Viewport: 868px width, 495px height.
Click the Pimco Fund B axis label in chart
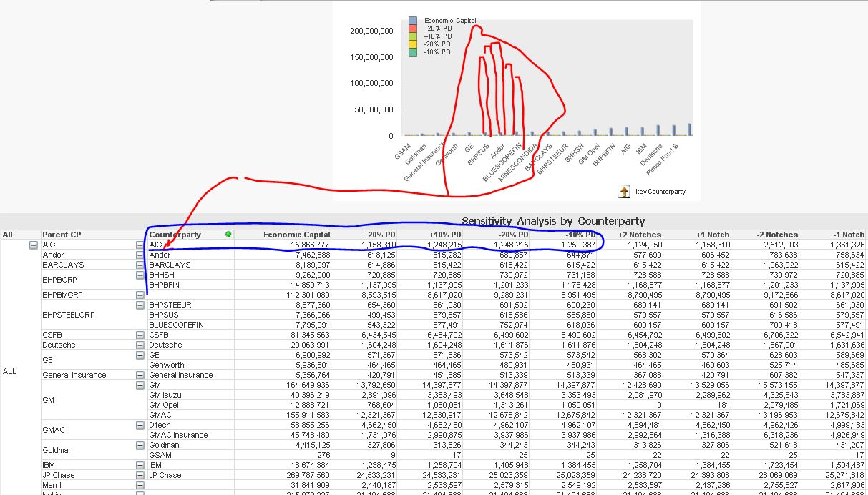[663, 160]
